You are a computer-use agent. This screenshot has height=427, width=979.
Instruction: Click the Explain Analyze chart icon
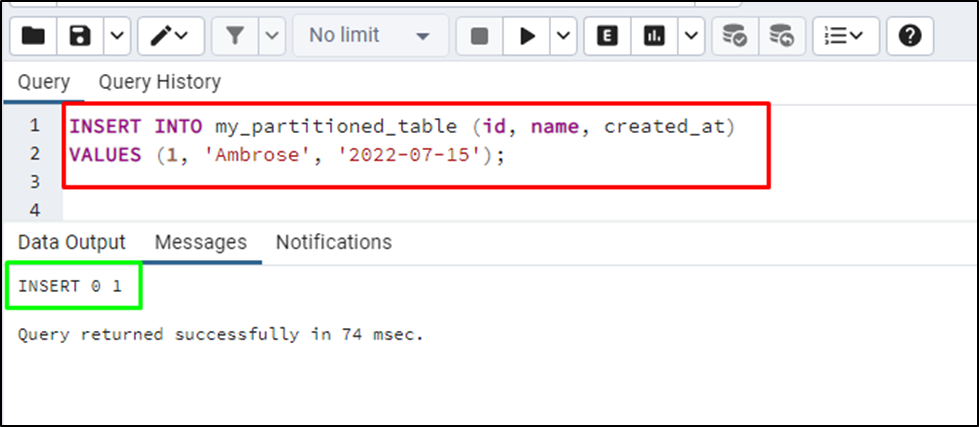click(654, 36)
